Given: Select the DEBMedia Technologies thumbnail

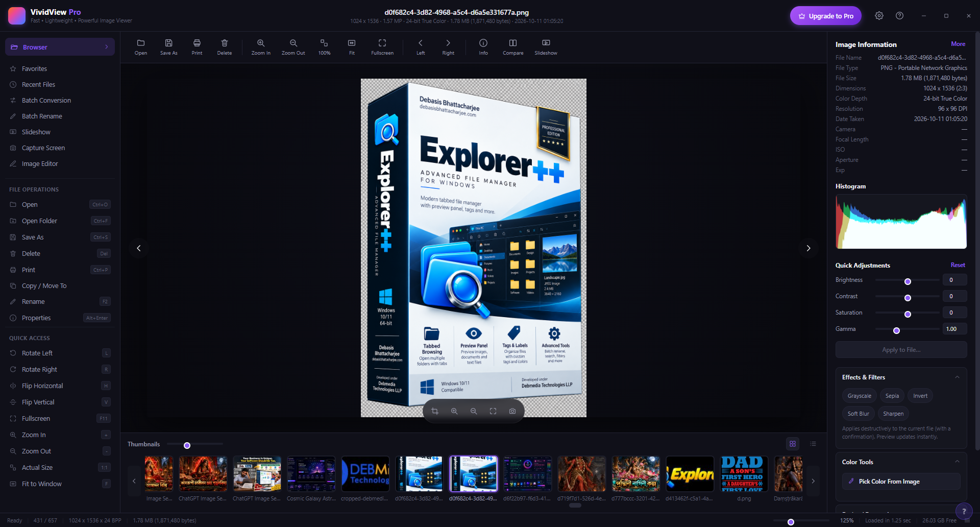Looking at the screenshot, I should pyautogui.click(x=365, y=474).
